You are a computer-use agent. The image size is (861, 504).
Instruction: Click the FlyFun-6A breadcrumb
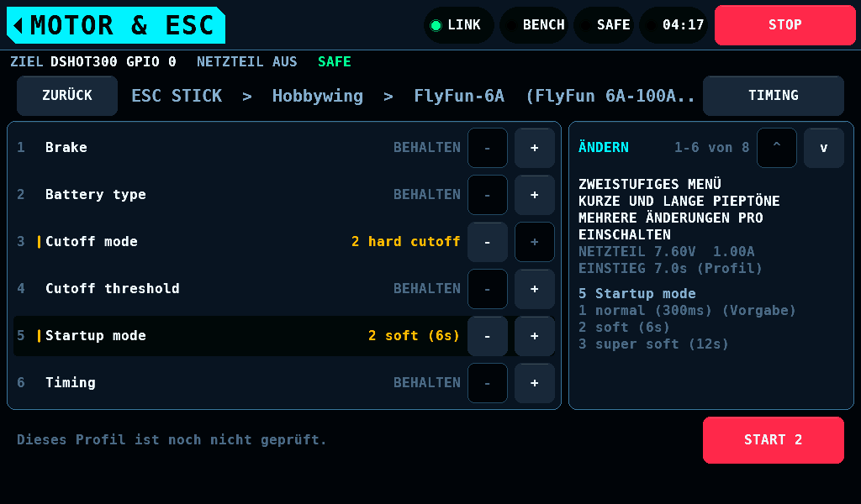tap(459, 97)
